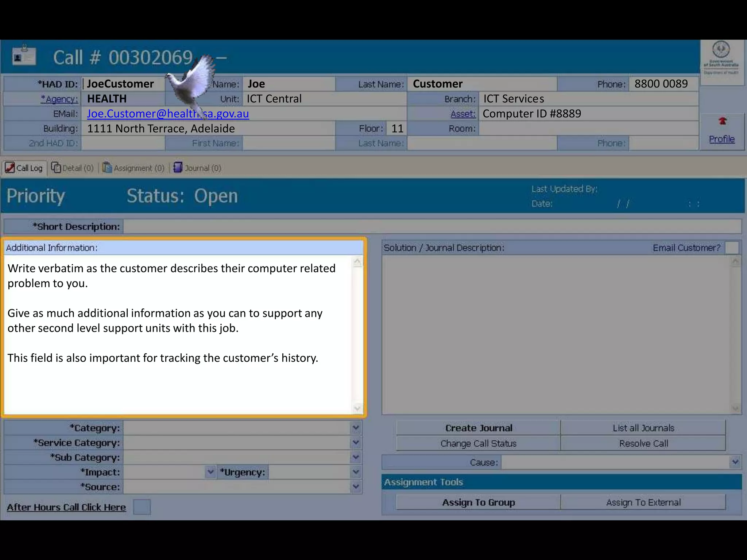747x560 pixels.
Task: Open the Urgency dropdown
Action: tap(356, 472)
